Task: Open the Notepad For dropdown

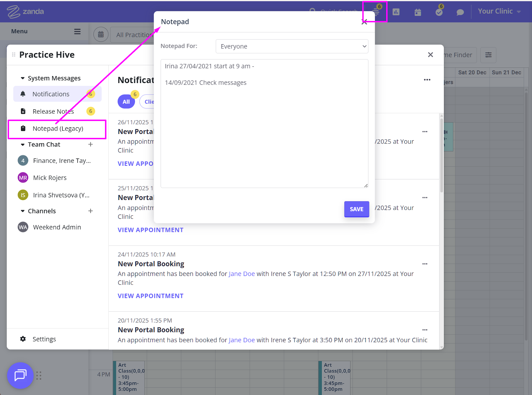Action: click(x=292, y=47)
